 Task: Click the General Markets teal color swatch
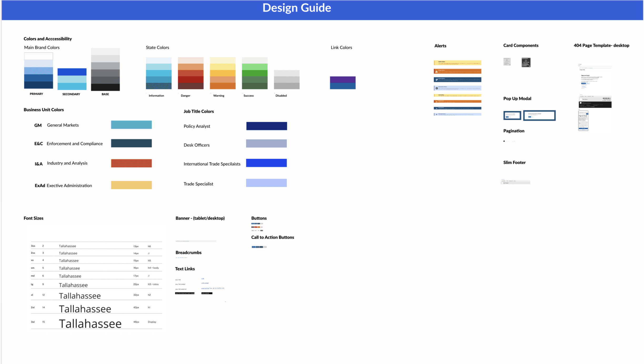[x=131, y=125]
